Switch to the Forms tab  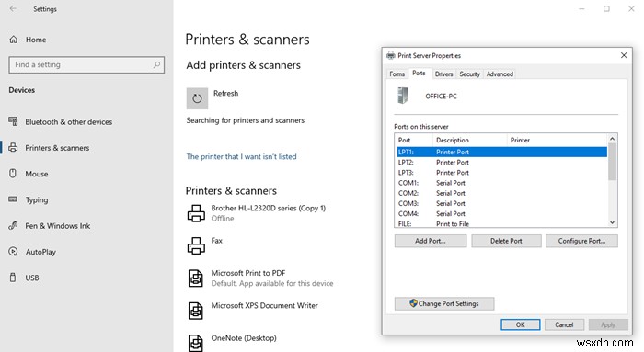[x=397, y=74]
